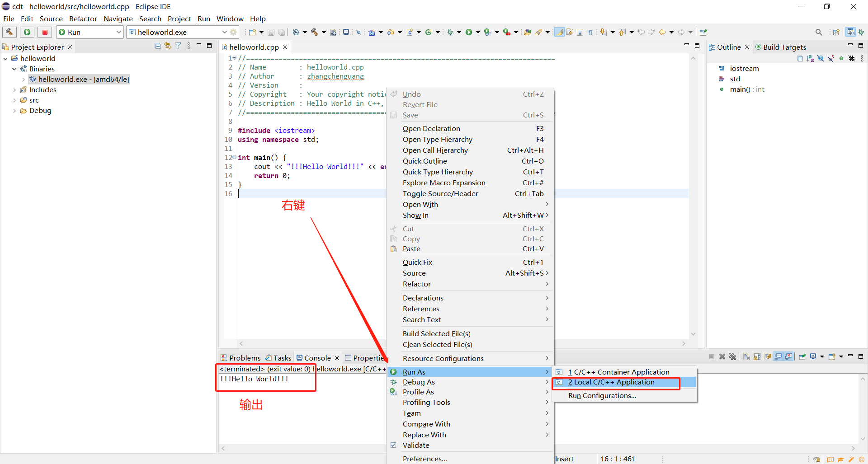The image size is (868, 464).
Task: Toggle Show Console When Error Changes
Action: coord(788,356)
